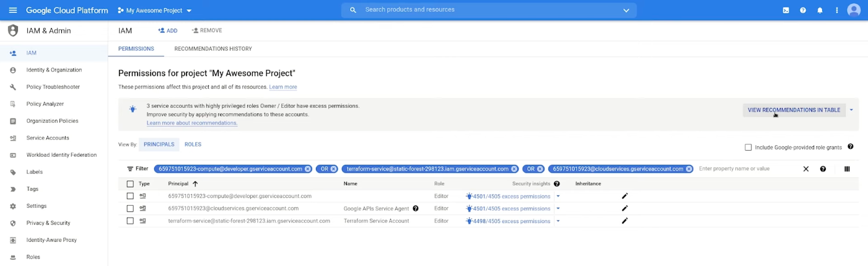The image size is (868, 266).
Task: Open Learn more about recommendations link
Action: pos(192,123)
